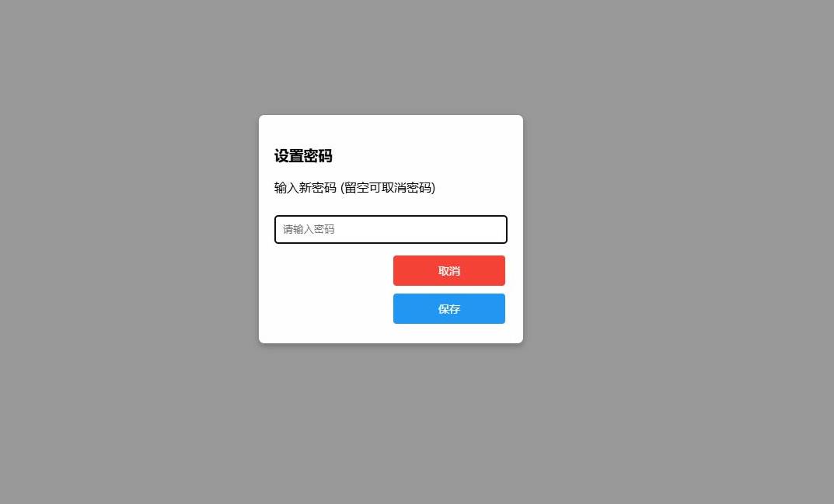This screenshot has width=834, height=504.
Task: Click the dimmed background below the dialog
Action: [x=390, y=424]
